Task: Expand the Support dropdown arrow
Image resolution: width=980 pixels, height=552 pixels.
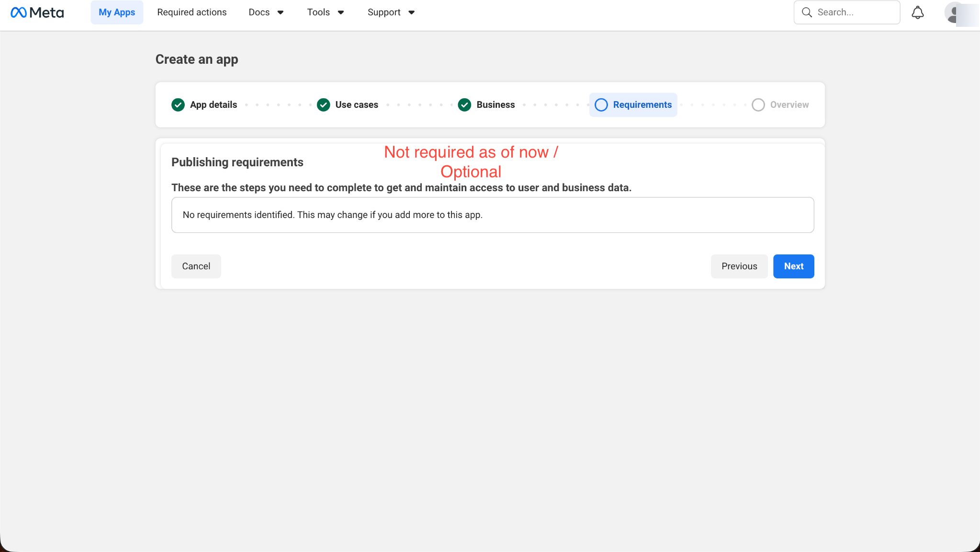Action: coord(411,12)
